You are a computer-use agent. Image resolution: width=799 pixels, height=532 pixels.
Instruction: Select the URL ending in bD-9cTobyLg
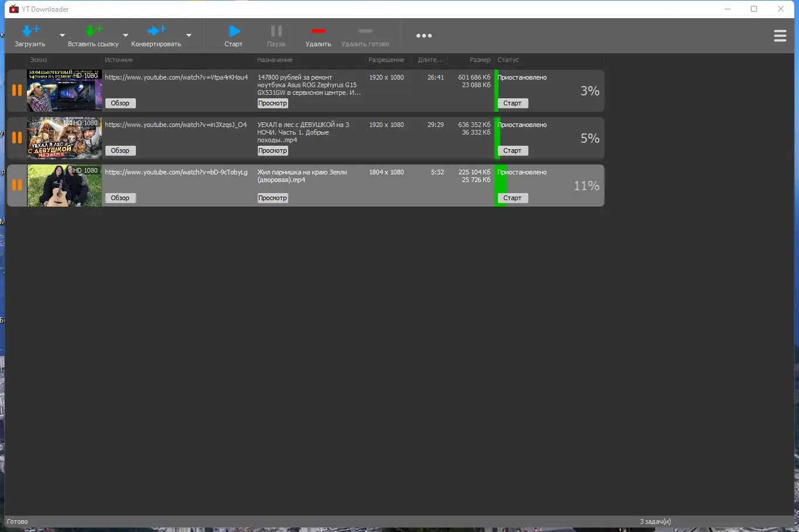click(x=176, y=172)
